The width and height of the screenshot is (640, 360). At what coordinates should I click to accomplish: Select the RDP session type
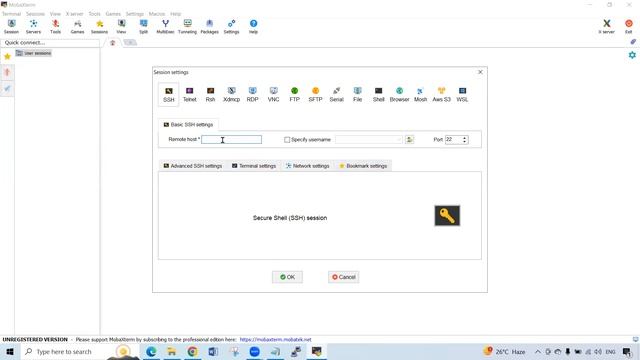[x=252, y=94]
